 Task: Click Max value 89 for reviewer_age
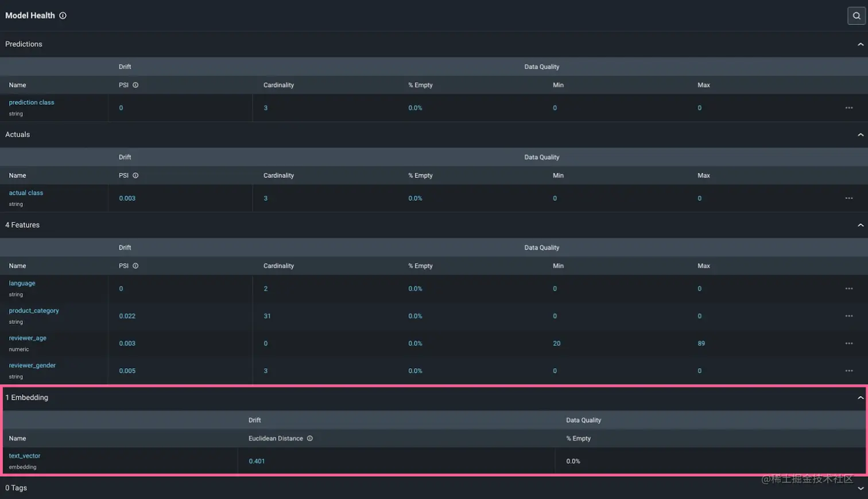coord(702,343)
